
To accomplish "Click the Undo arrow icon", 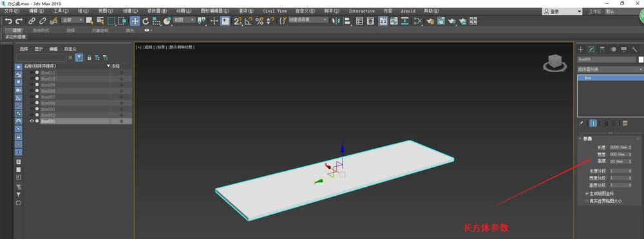I will (8, 21).
